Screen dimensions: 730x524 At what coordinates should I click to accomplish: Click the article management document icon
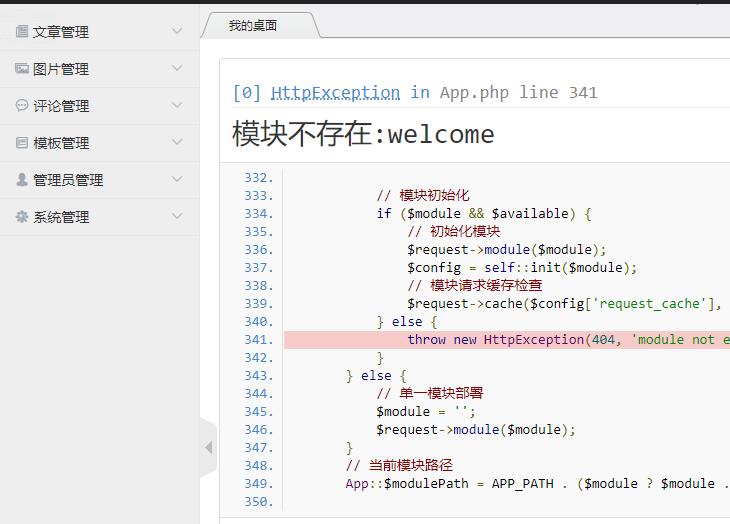tap(22, 32)
